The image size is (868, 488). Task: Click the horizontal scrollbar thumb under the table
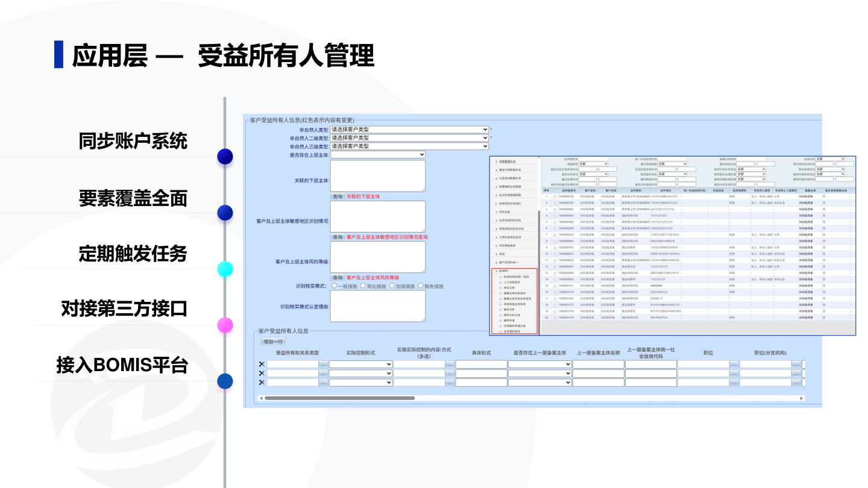(x=339, y=398)
